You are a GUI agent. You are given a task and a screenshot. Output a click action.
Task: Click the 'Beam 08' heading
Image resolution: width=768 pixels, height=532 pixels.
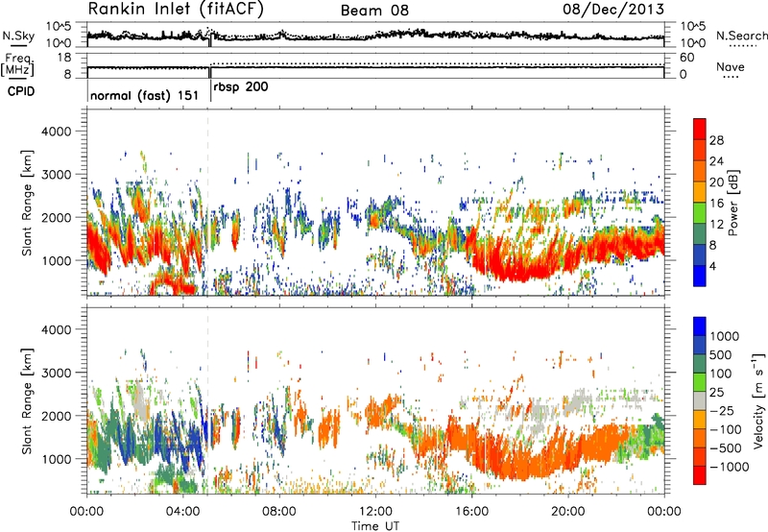pyautogui.click(x=374, y=11)
